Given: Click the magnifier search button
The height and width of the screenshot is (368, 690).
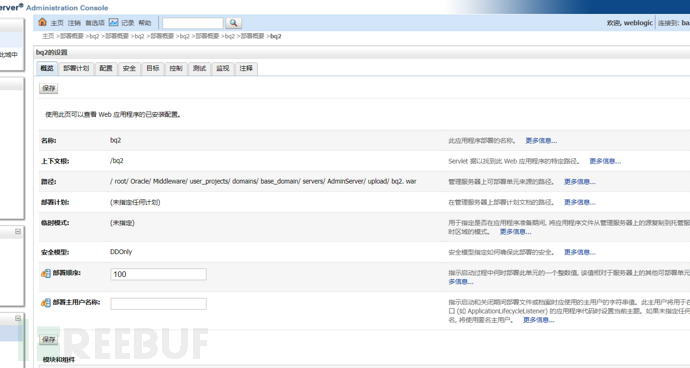Looking at the screenshot, I should pyautogui.click(x=234, y=23).
